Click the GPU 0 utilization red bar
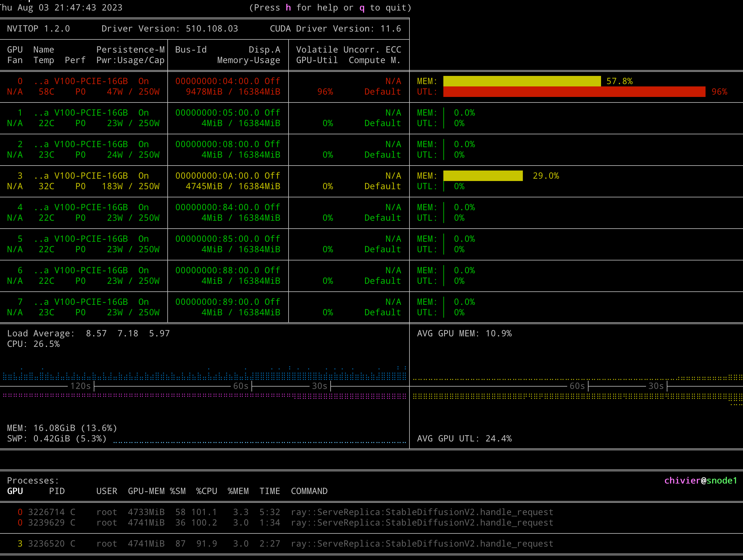The image size is (743, 560). tap(574, 92)
